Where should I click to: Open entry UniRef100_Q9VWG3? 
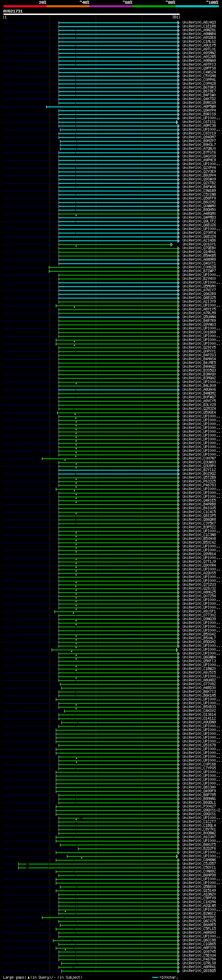[x=199, y=325]
